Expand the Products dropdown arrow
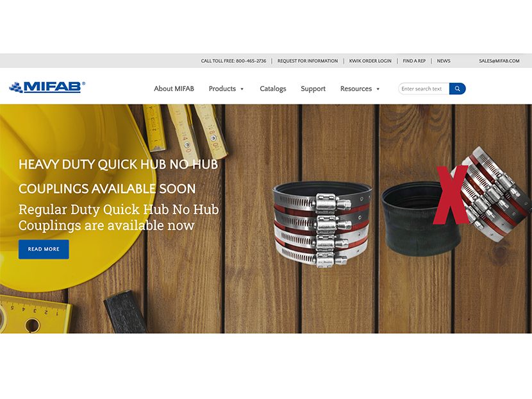This screenshot has width=532, height=399. pyautogui.click(x=242, y=89)
